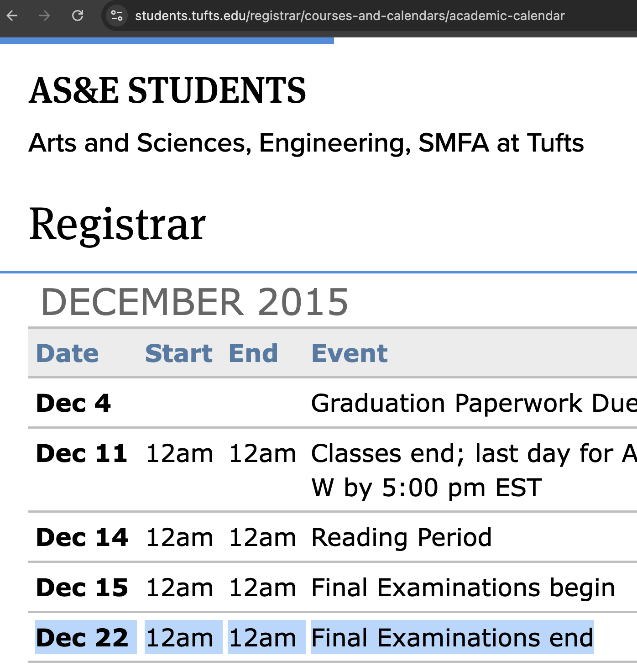637x672 pixels.
Task: Select the Start column header
Action: pyautogui.click(x=179, y=353)
